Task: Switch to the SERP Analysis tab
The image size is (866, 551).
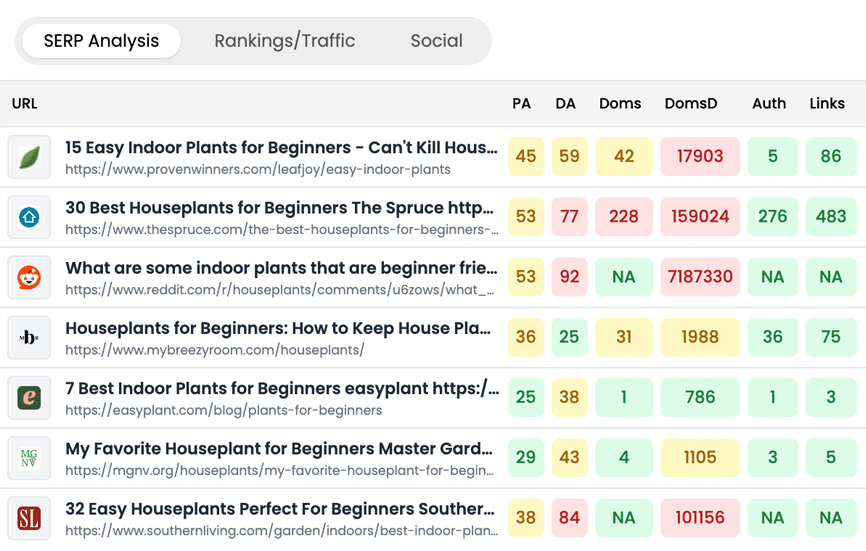Action: (x=101, y=41)
